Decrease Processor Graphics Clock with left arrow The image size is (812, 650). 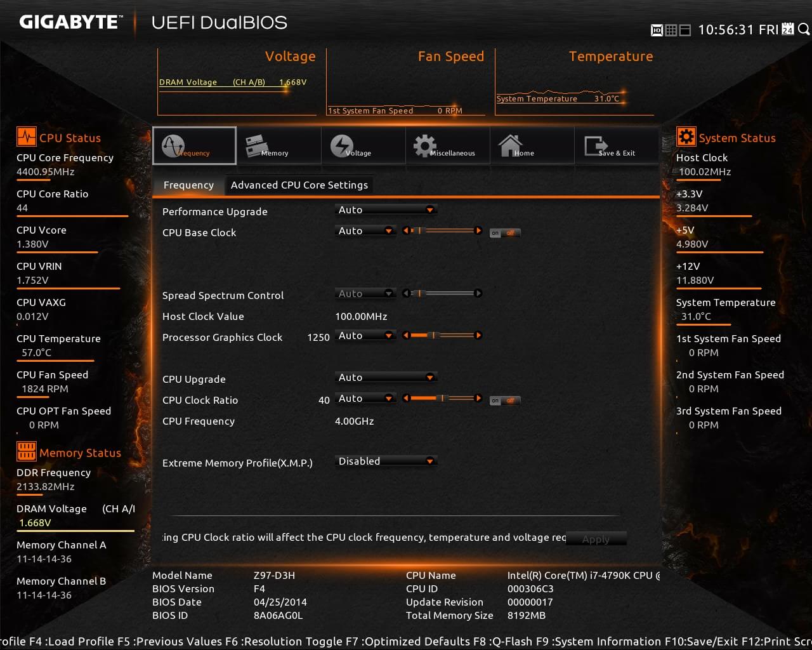(406, 335)
